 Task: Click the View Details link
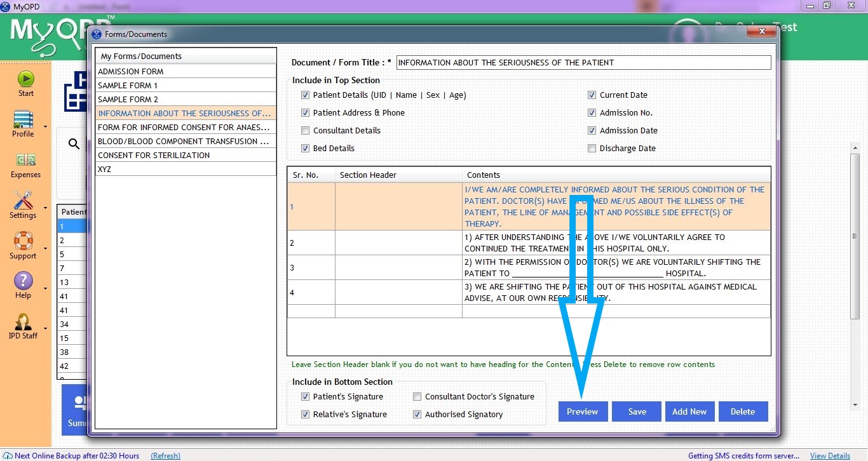coord(830,456)
